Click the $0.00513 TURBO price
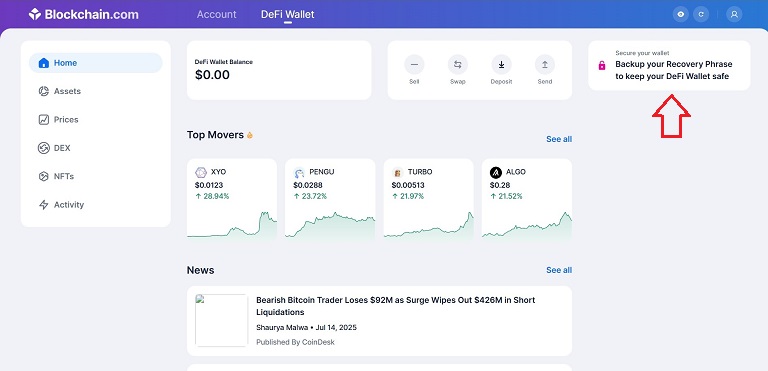 click(408, 185)
